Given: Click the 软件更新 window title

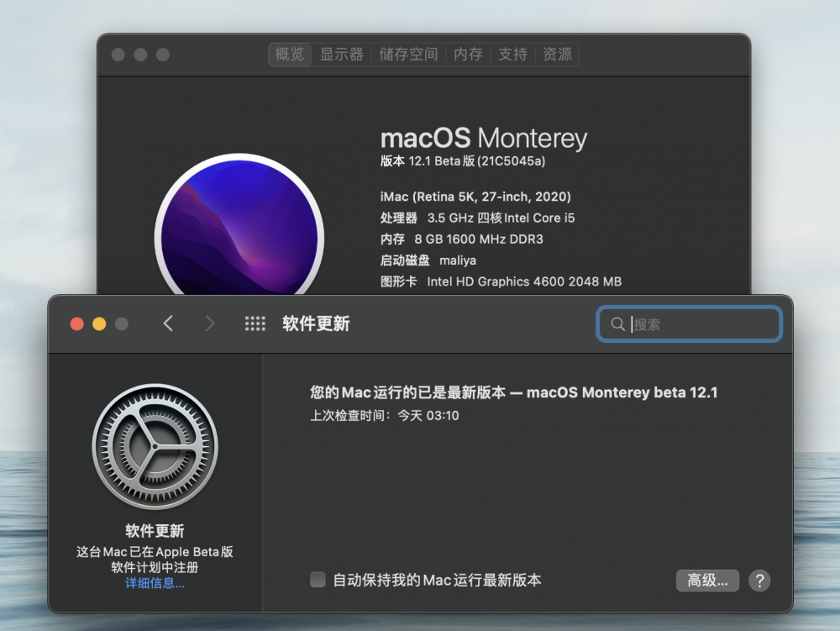Looking at the screenshot, I should tap(316, 323).
